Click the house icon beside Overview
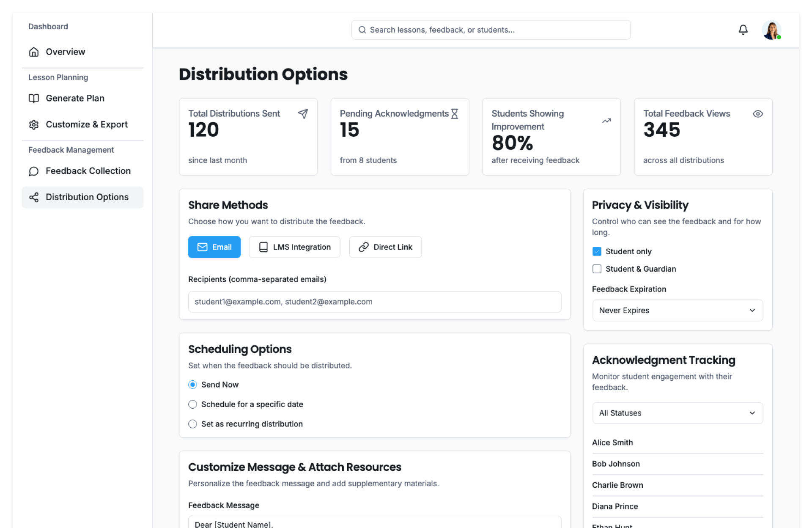 (34, 52)
